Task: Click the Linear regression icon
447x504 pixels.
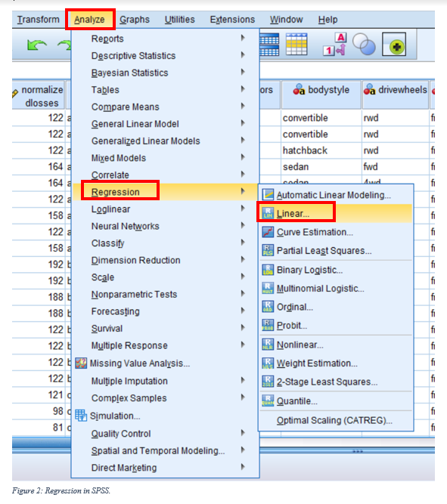Action: (x=268, y=213)
